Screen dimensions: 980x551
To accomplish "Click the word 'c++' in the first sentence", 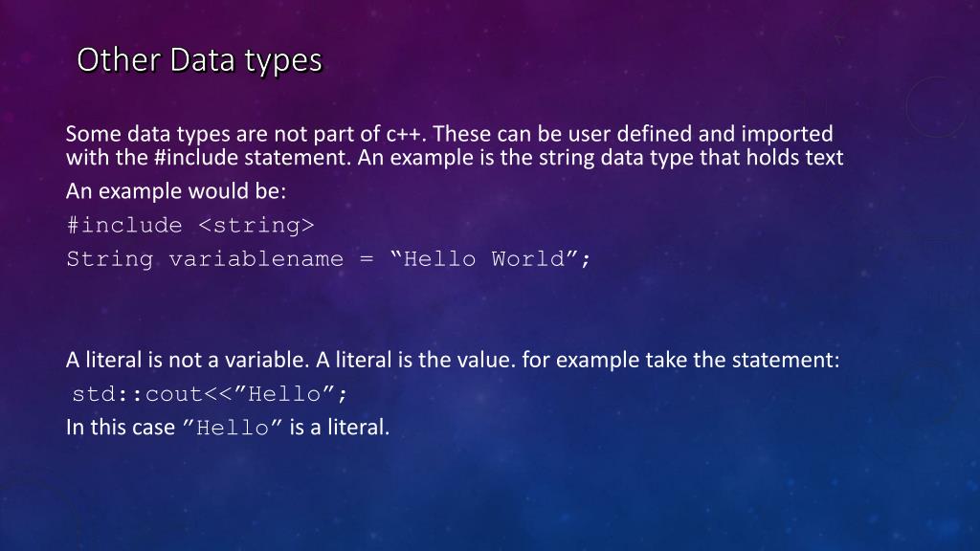I will point(406,134).
